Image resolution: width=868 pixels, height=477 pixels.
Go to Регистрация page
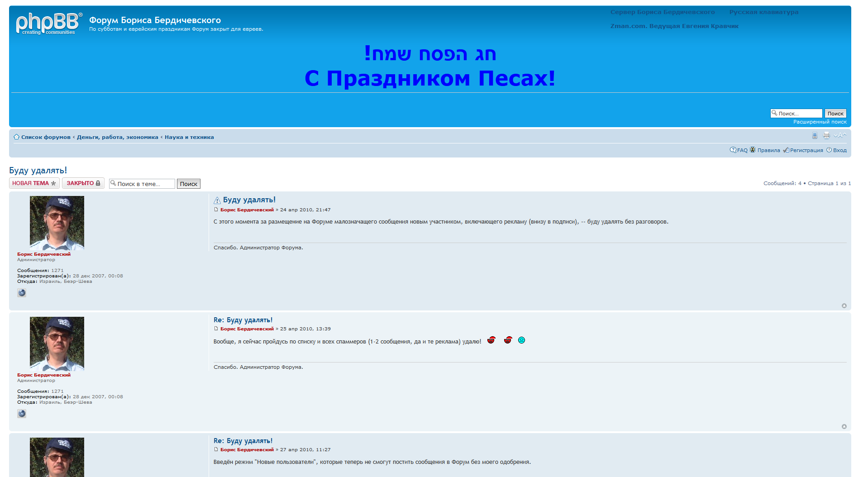[806, 150]
